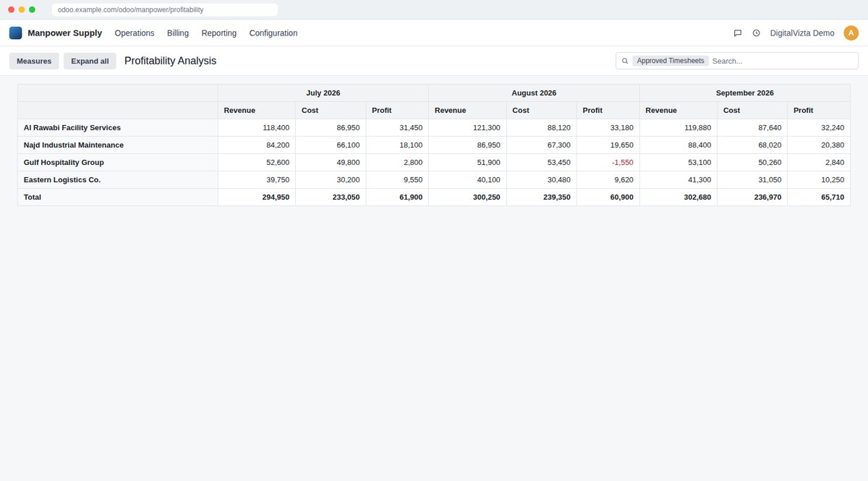This screenshot has width=868, height=481.
Task: Expand the July 2026 column header
Action: 323,93
